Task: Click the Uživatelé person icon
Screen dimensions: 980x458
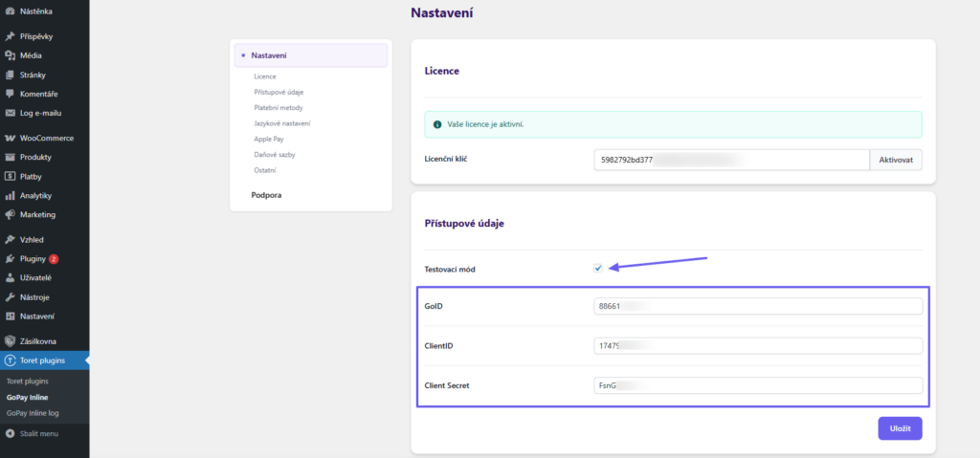Action: click(x=10, y=277)
